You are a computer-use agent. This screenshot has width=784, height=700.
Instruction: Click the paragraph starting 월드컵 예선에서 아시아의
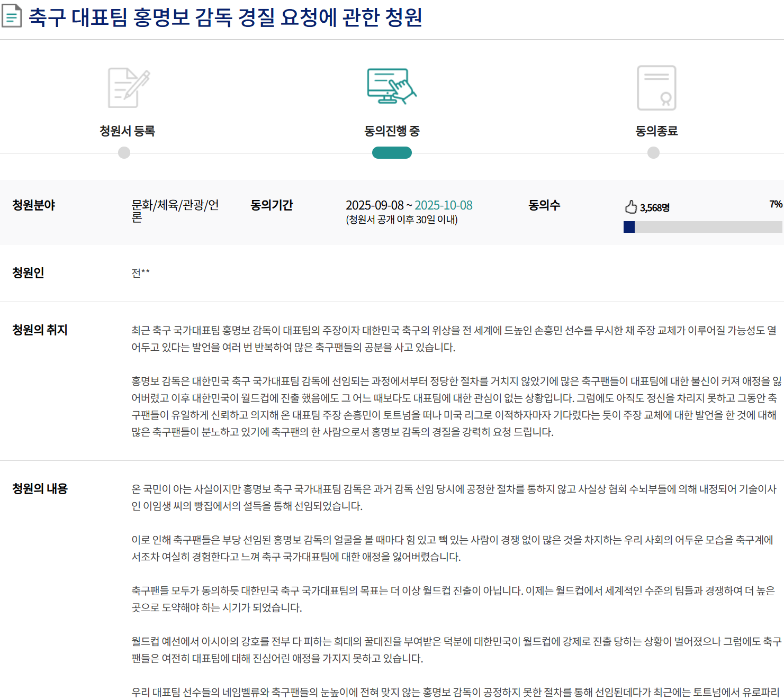point(457,650)
